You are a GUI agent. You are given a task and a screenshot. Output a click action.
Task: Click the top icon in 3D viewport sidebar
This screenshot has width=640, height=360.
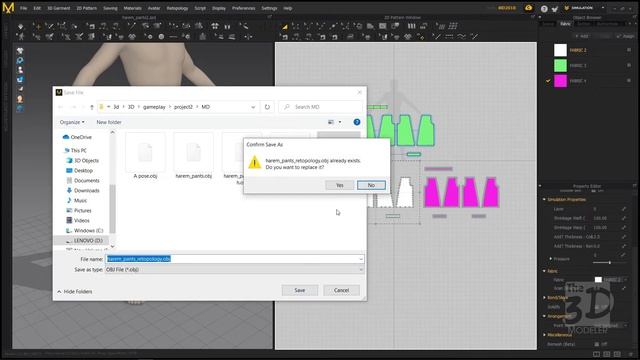(x=20, y=51)
